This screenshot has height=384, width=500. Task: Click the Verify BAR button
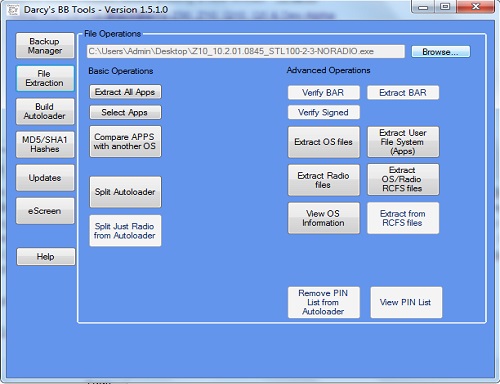pos(324,92)
